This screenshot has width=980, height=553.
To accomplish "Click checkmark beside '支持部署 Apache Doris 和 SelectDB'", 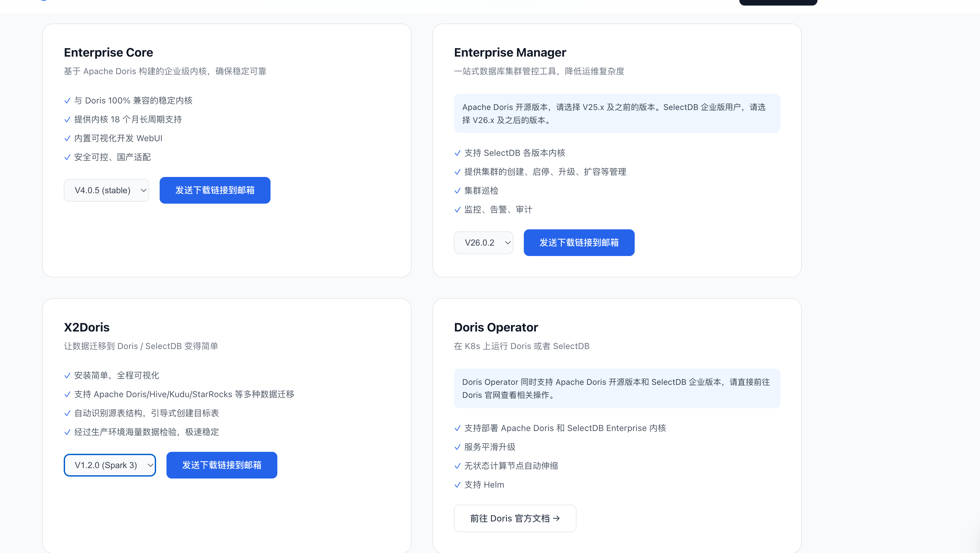I will tap(457, 428).
